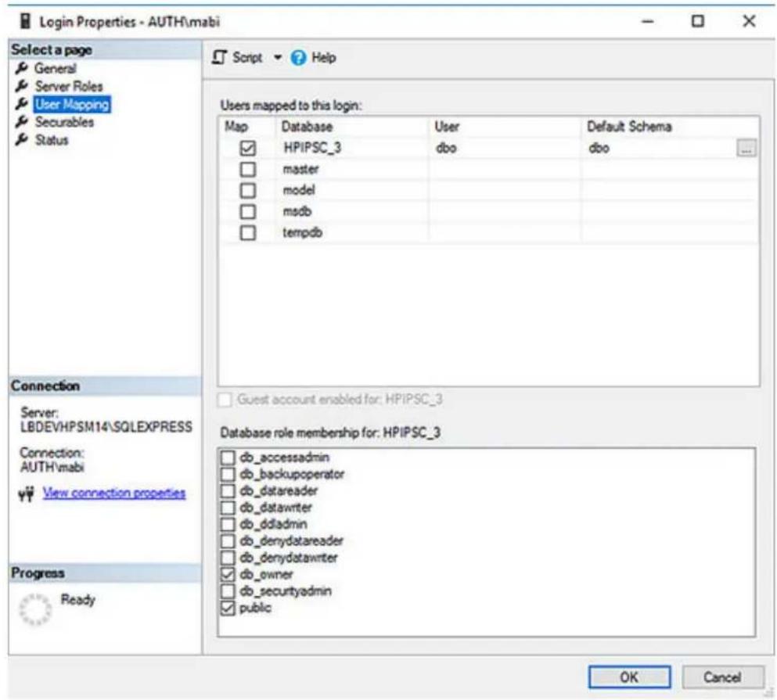Open the Script dropdown arrow

pos(278,57)
